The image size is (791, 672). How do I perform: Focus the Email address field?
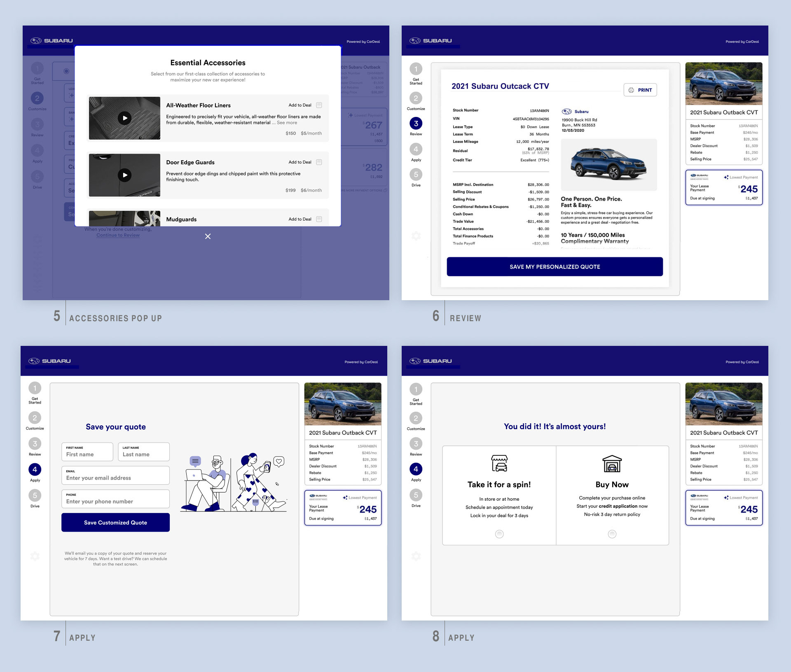115,475
